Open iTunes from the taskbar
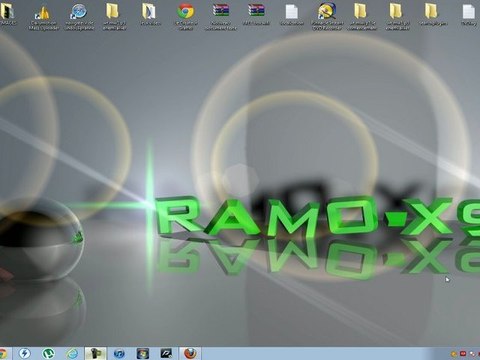This screenshot has width=480, height=360. tap(119, 353)
